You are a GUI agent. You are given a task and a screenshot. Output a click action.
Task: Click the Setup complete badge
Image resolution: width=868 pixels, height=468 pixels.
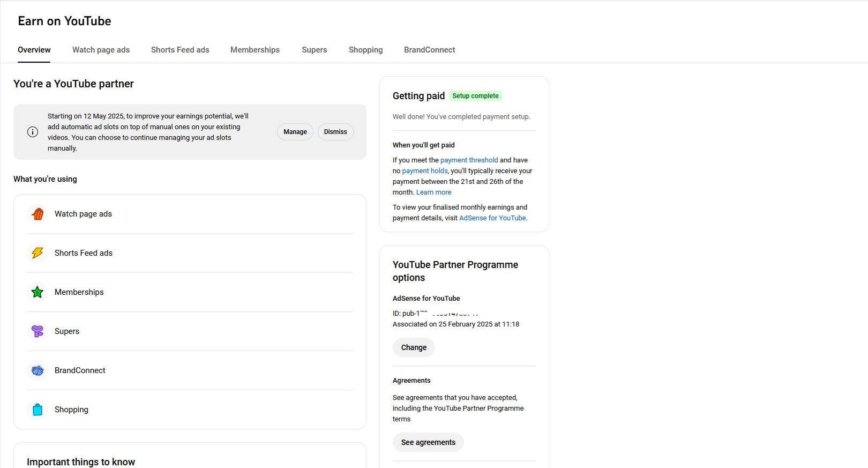475,96
